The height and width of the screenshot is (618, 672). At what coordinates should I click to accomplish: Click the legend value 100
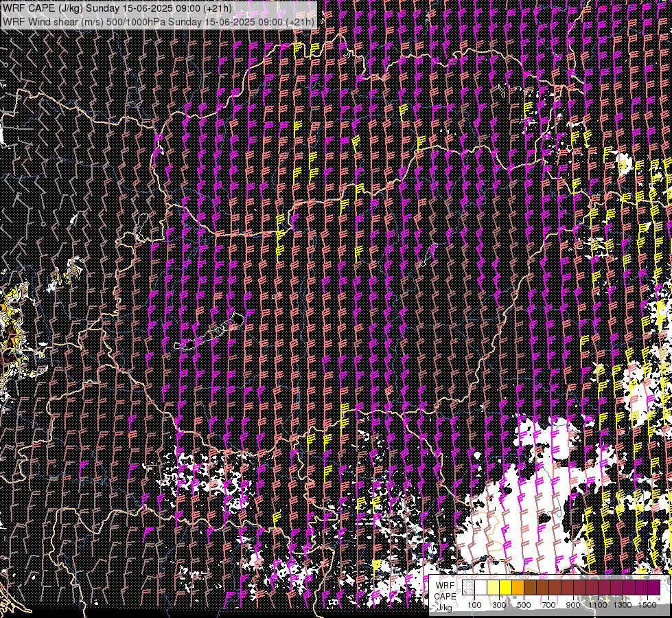pos(474,605)
